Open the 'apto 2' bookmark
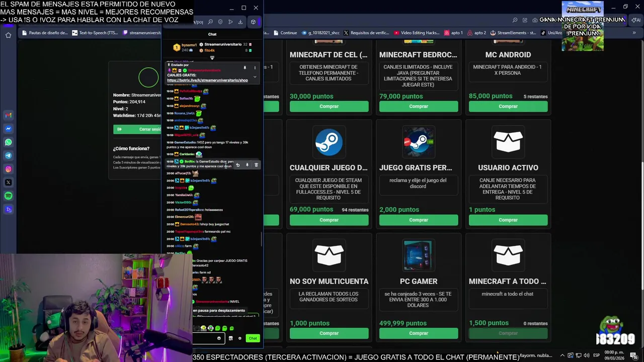The width and height of the screenshot is (644, 362). click(477, 33)
